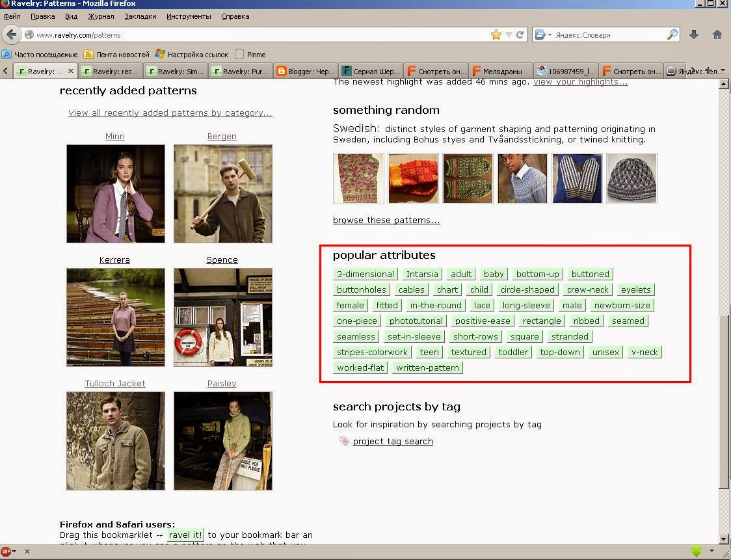Open the Bergen pattern link
This screenshot has height=560, width=731.
tap(222, 136)
